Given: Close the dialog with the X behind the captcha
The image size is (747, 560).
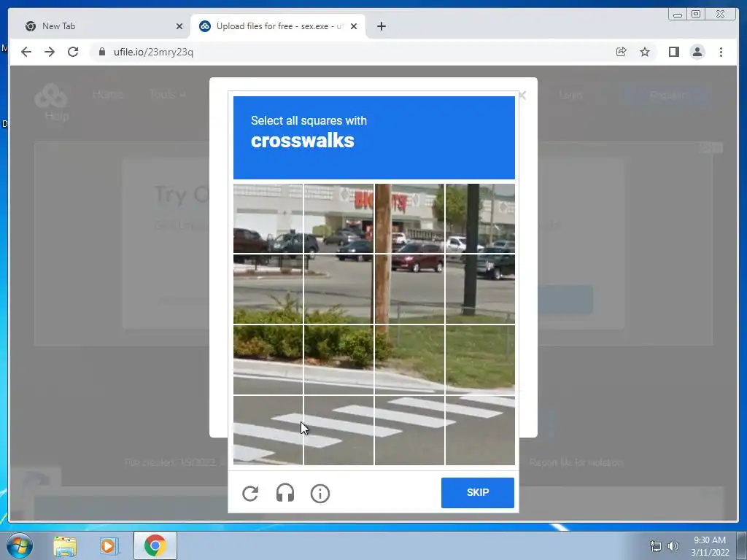Looking at the screenshot, I should (522, 96).
